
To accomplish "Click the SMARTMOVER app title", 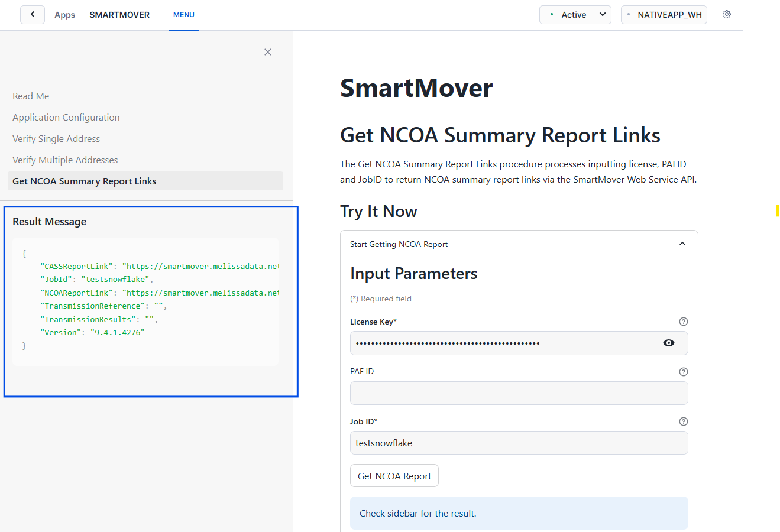I will point(119,15).
